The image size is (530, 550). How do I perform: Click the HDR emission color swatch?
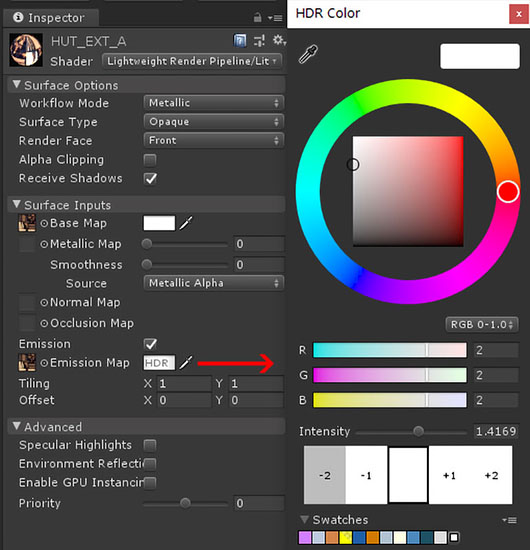click(x=159, y=363)
